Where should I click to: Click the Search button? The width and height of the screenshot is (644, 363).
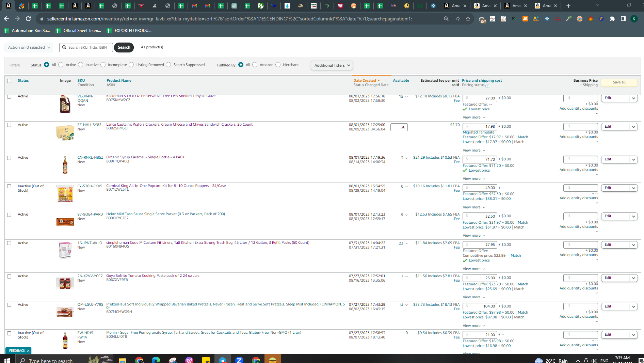tap(124, 47)
